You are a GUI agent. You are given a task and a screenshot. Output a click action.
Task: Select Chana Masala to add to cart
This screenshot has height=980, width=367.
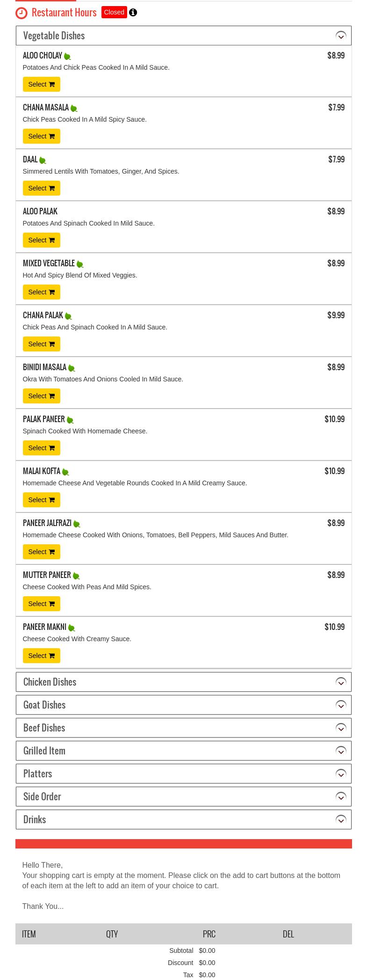point(41,136)
